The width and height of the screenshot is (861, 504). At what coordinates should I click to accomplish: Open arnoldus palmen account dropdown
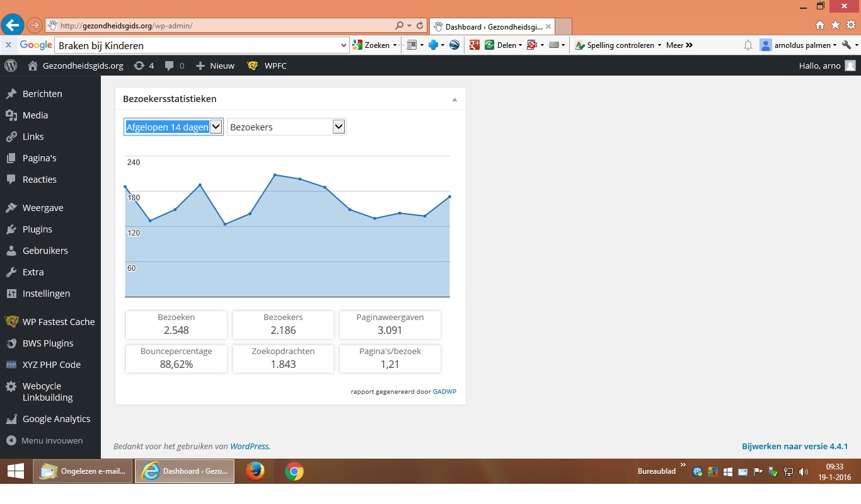click(799, 45)
